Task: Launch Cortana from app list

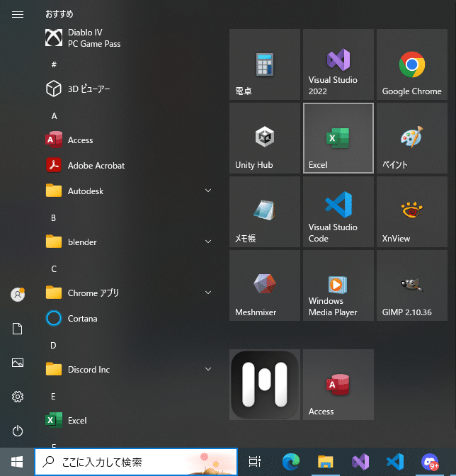Action: click(129, 319)
